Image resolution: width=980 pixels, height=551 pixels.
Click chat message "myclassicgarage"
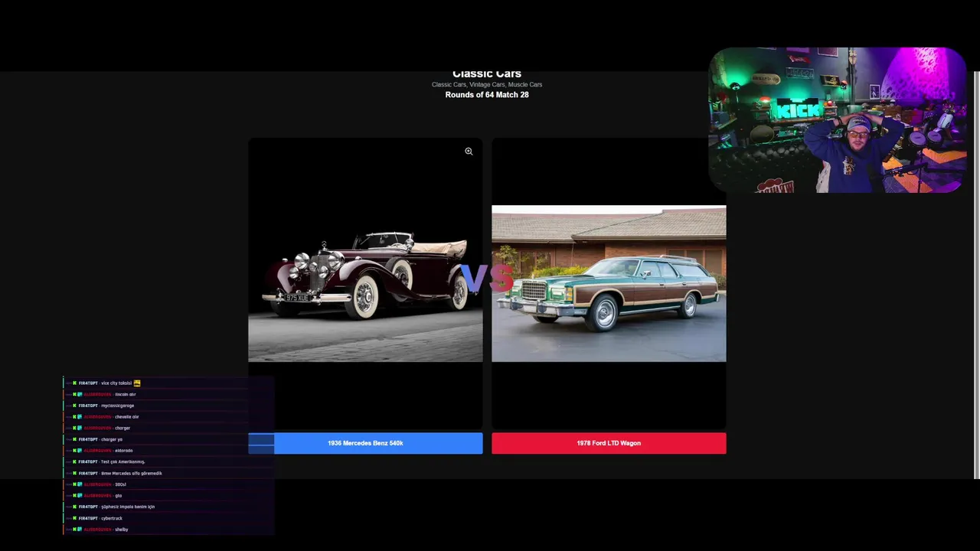pyautogui.click(x=117, y=406)
